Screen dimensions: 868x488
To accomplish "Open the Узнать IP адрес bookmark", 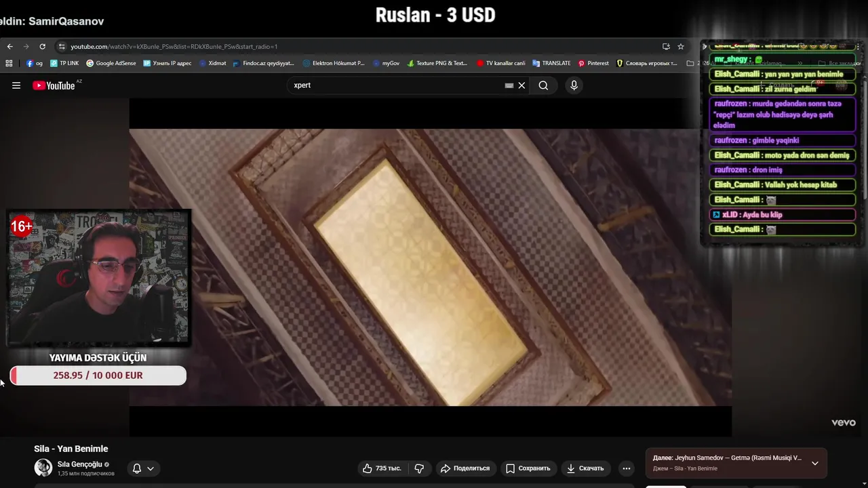I will tap(167, 63).
